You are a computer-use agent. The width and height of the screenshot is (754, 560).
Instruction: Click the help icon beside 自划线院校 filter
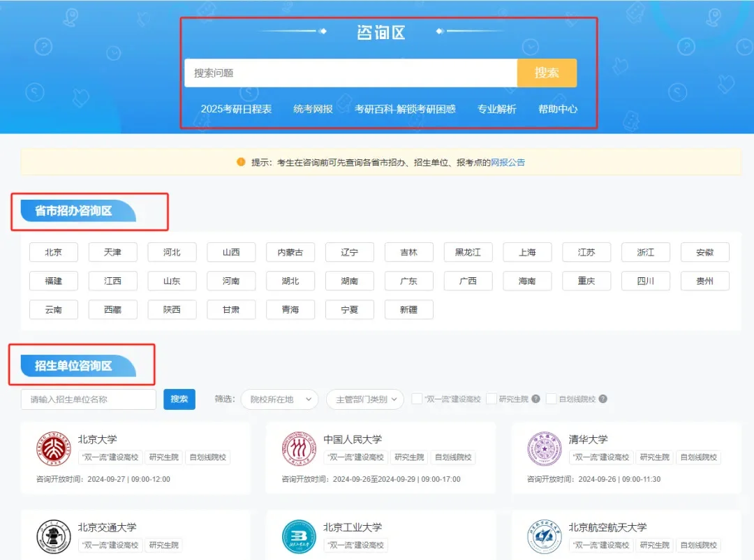coord(602,399)
